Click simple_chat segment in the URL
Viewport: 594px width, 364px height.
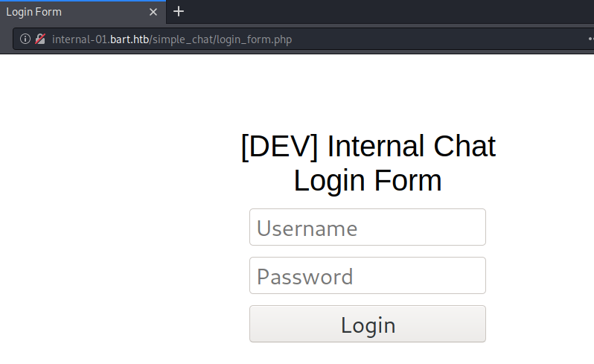click(x=182, y=39)
